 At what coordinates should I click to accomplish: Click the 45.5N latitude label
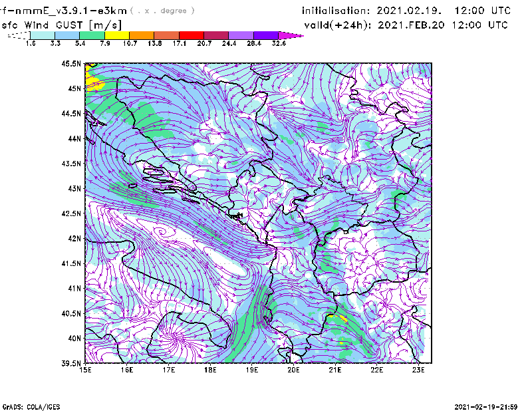[x=72, y=63]
